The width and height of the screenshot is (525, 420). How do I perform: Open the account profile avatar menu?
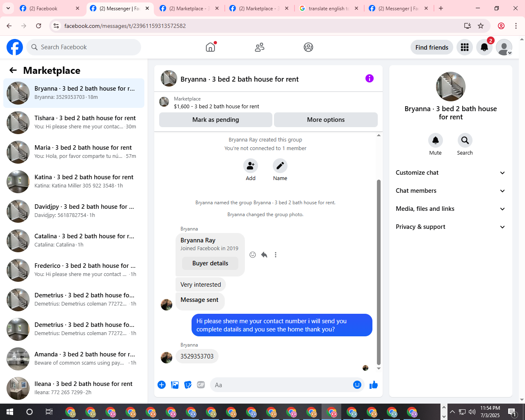coord(504,47)
